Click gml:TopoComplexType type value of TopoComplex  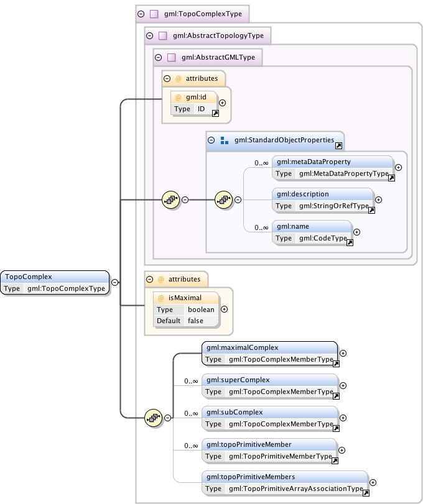(x=67, y=288)
